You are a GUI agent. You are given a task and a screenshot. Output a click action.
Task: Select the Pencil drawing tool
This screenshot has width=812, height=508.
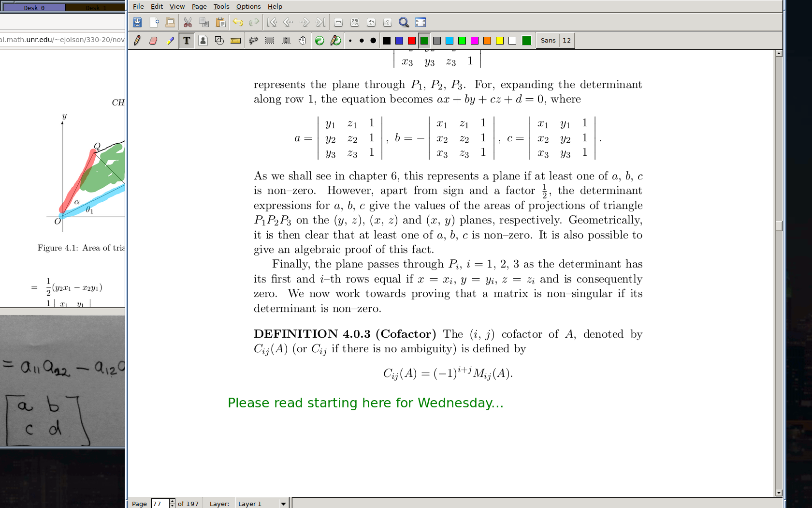point(137,41)
